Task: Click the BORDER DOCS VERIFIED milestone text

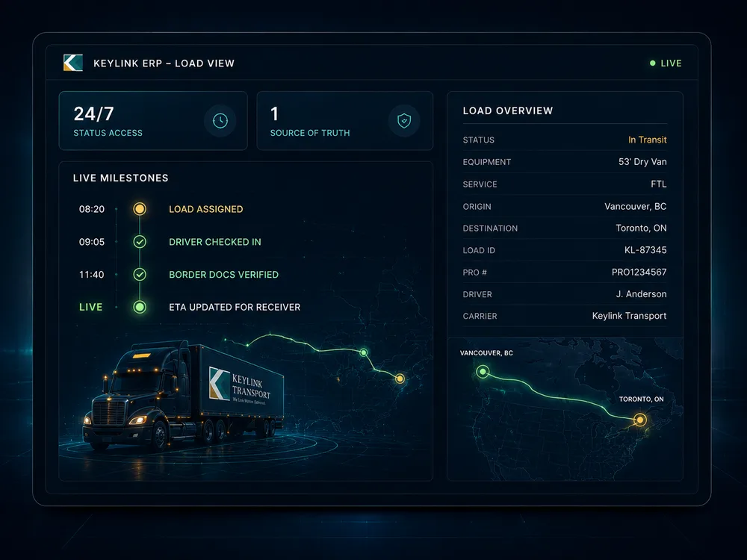Action: click(x=223, y=275)
